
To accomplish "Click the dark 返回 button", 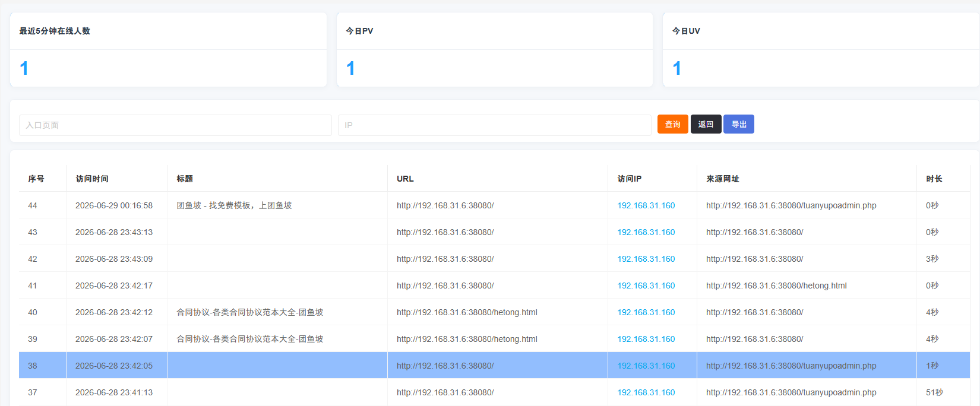I will [x=706, y=124].
